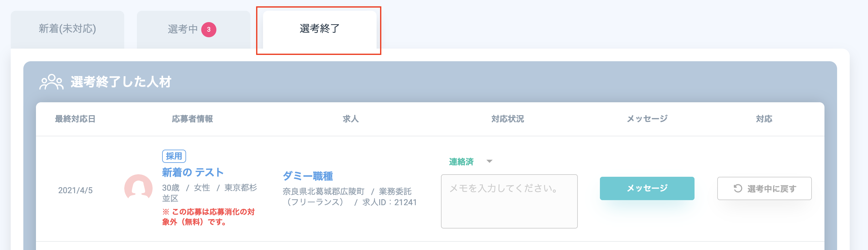Expand the 連絡済 status dropdown
Image resolution: width=868 pixels, height=250 pixels.
pyautogui.click(x=470, y=162)
